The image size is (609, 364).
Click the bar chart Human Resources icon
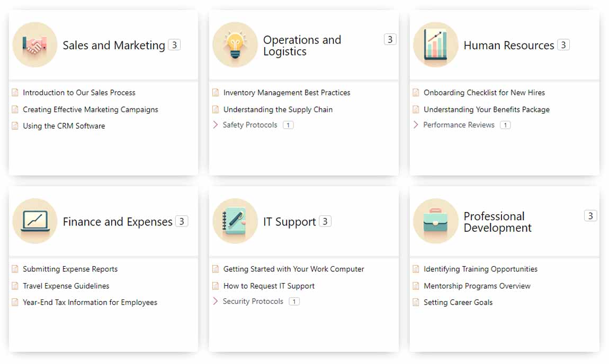coord(435,45)
